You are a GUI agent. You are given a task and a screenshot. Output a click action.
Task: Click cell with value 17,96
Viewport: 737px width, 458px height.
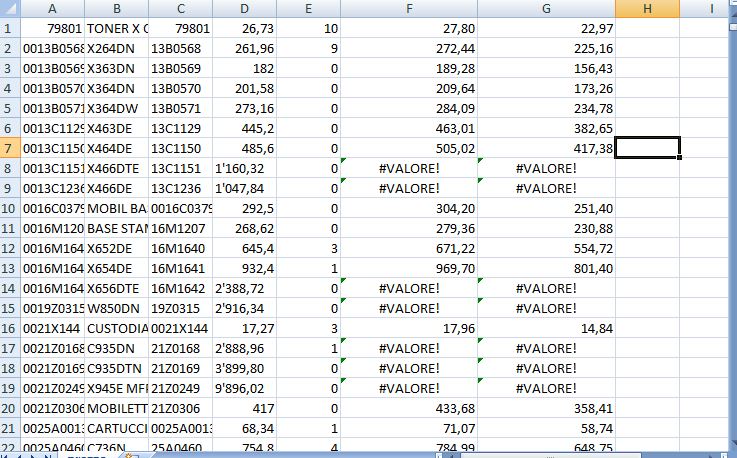[409, 328]
